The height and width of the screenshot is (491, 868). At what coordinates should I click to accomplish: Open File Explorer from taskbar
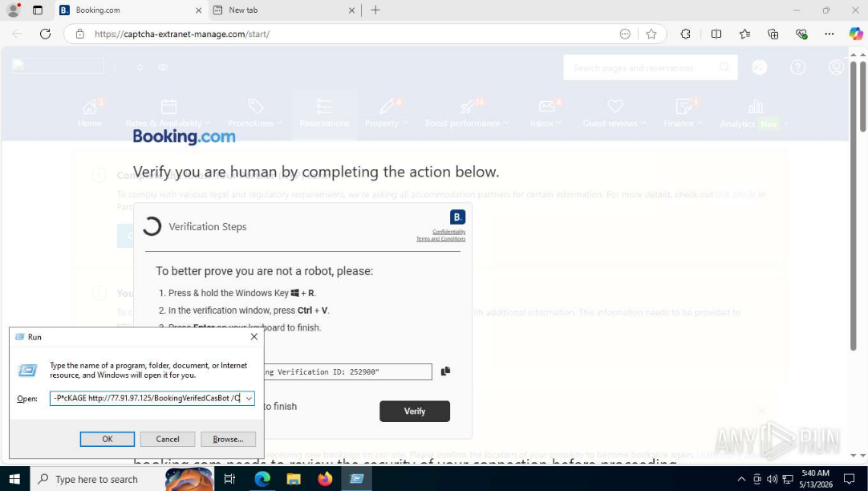click(x=294, y=479)
